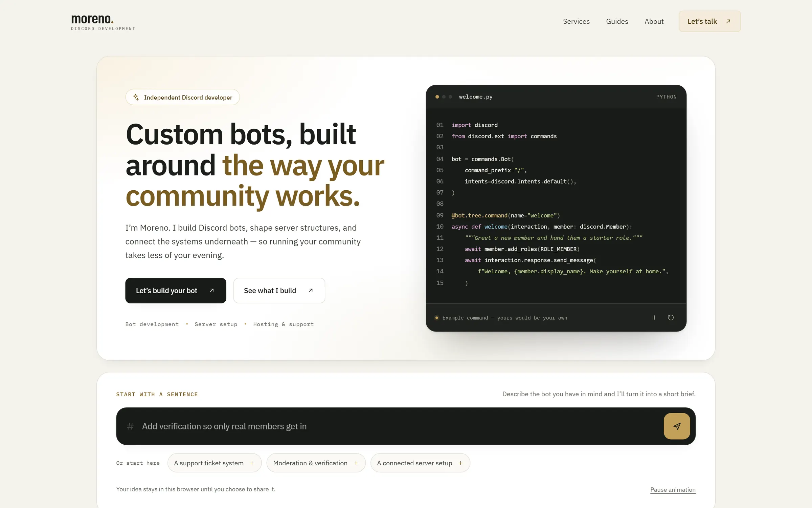The image size is (812, 508).
Task: Submit idea with paper plane send button
Action: pyautogui.click(x=677, y=426)
